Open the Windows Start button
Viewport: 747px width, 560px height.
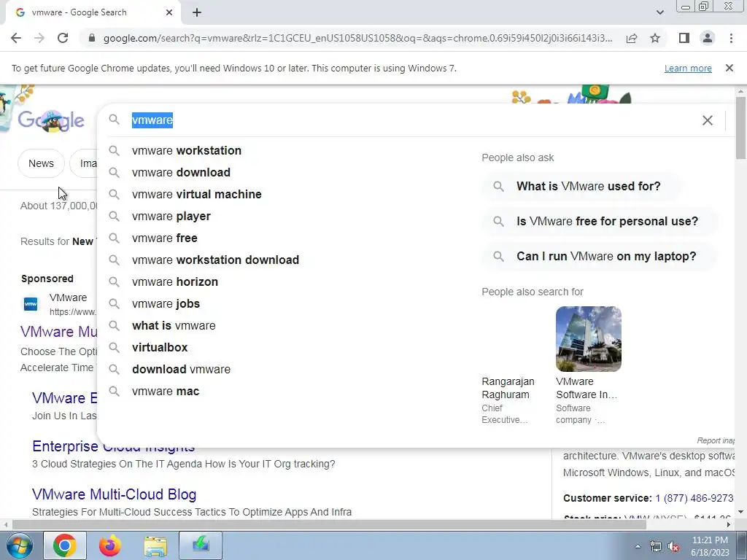pos(19,545)
